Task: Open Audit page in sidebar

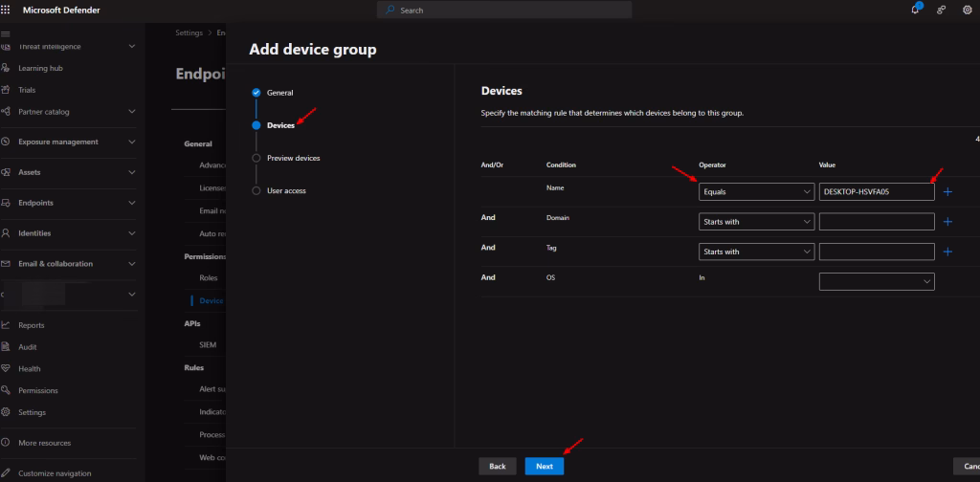Action: (28, 347)
